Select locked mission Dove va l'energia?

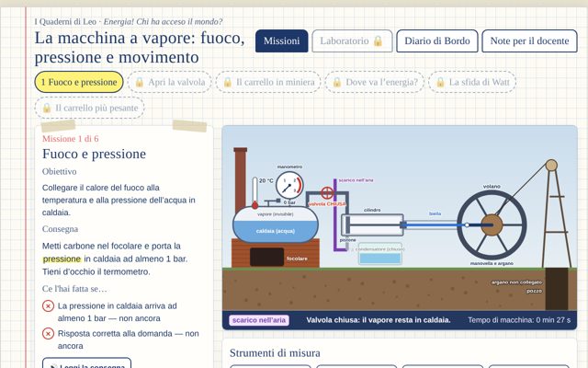tap(375, 82)
